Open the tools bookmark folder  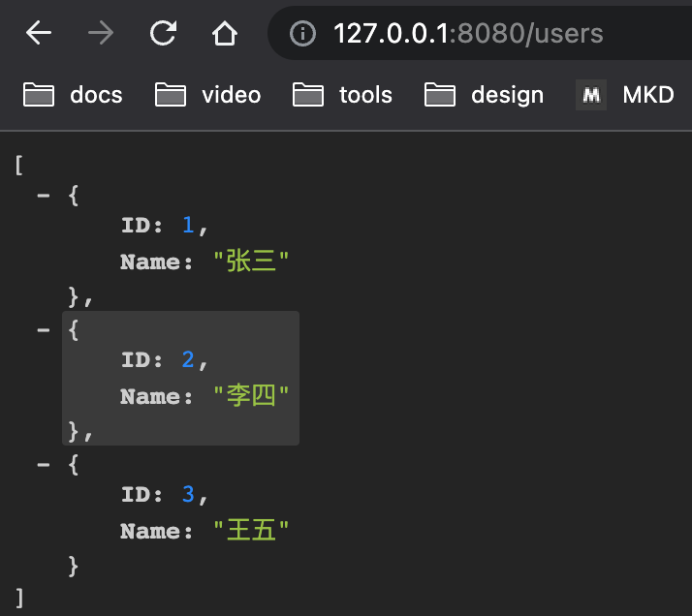point(342,95)
